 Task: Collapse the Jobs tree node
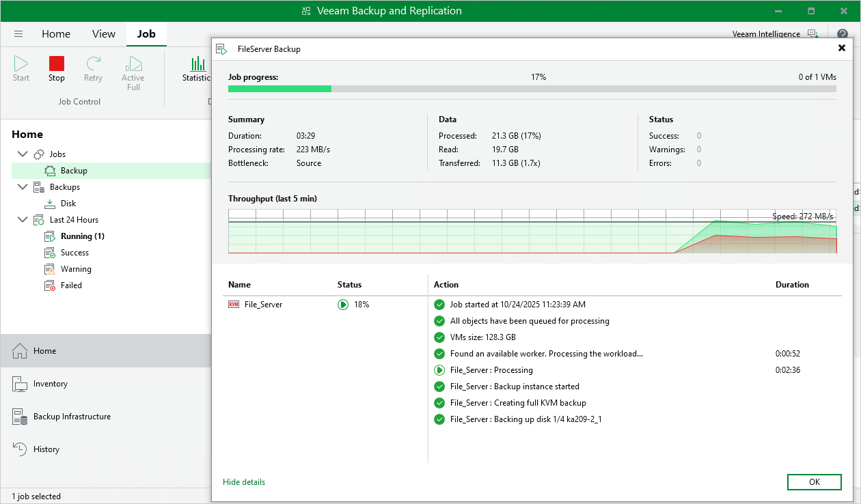tap(23, 154)
